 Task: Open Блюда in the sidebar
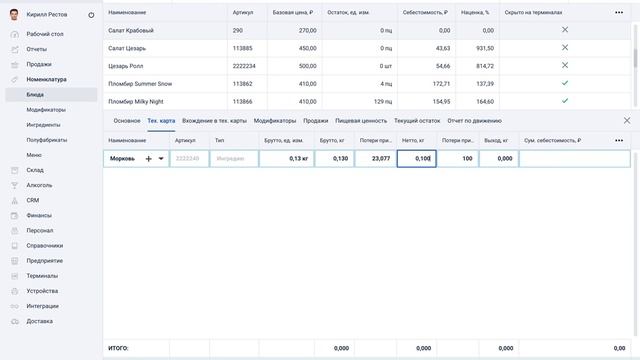tap(51, 95)
